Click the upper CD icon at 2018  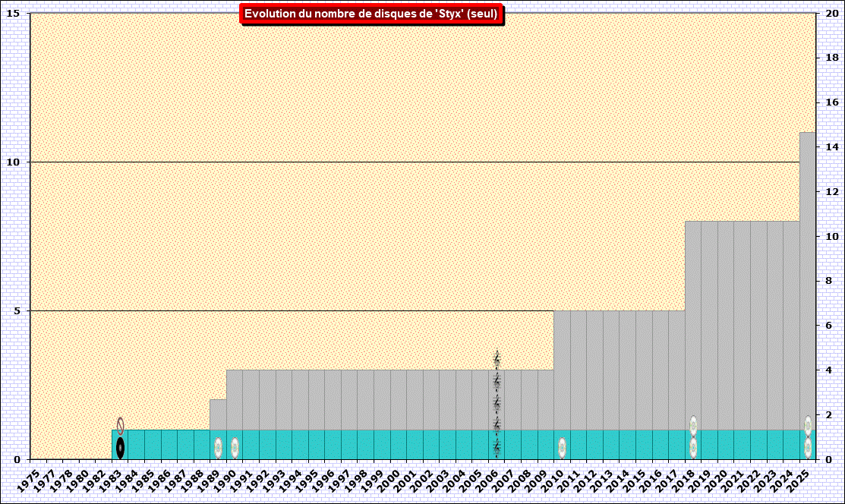point(693,426)
